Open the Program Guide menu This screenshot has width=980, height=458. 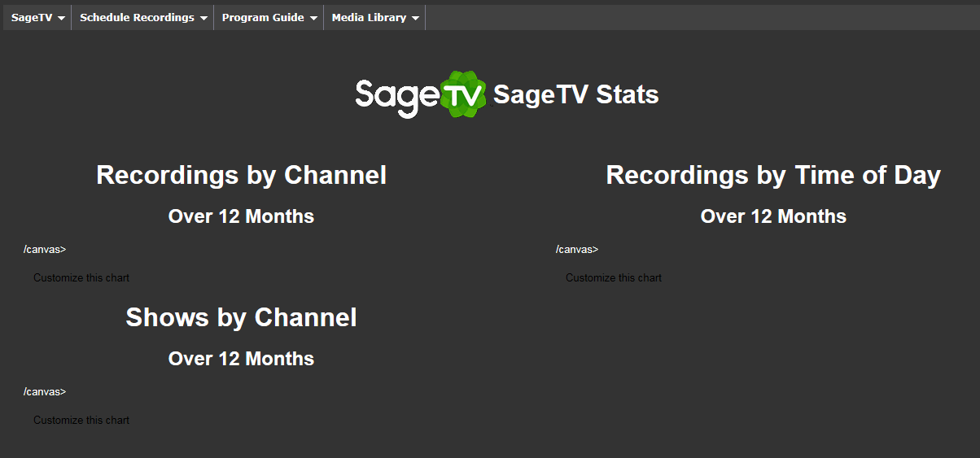tap(269, 17)
